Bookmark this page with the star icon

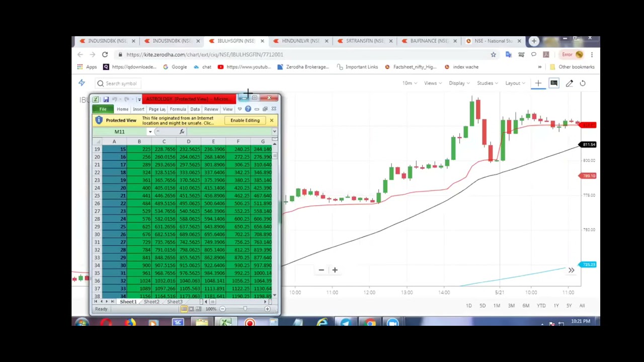point(493,54)
